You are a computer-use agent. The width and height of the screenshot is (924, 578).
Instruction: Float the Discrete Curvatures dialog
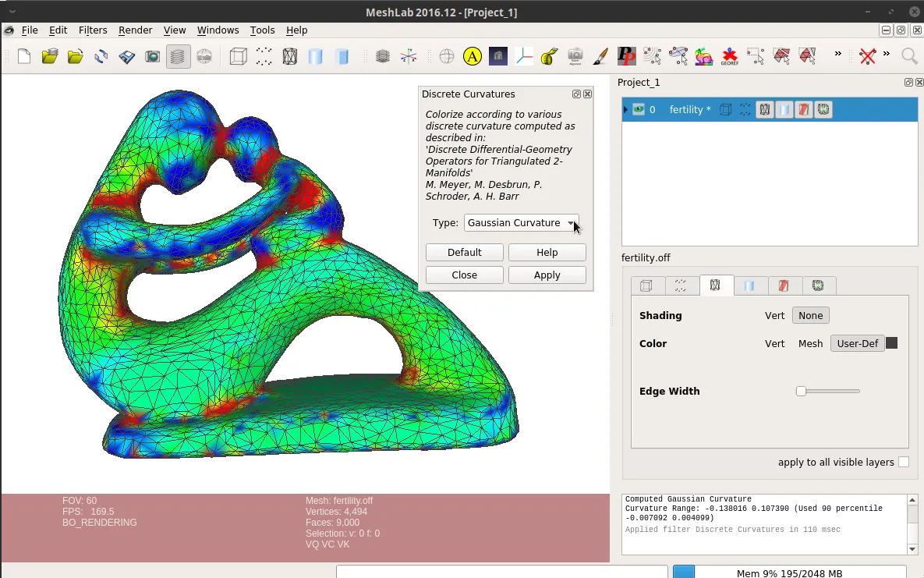tap(576, 94)
